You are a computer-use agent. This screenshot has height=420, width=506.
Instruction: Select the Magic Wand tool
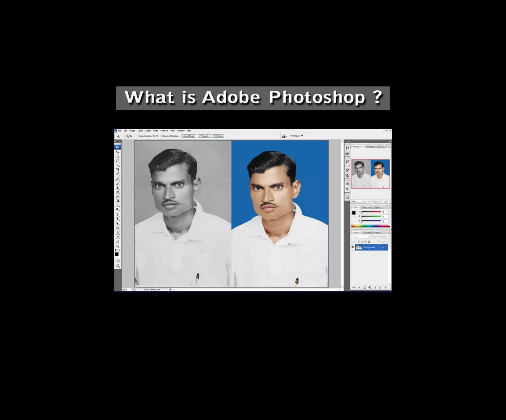coord(118,165)
